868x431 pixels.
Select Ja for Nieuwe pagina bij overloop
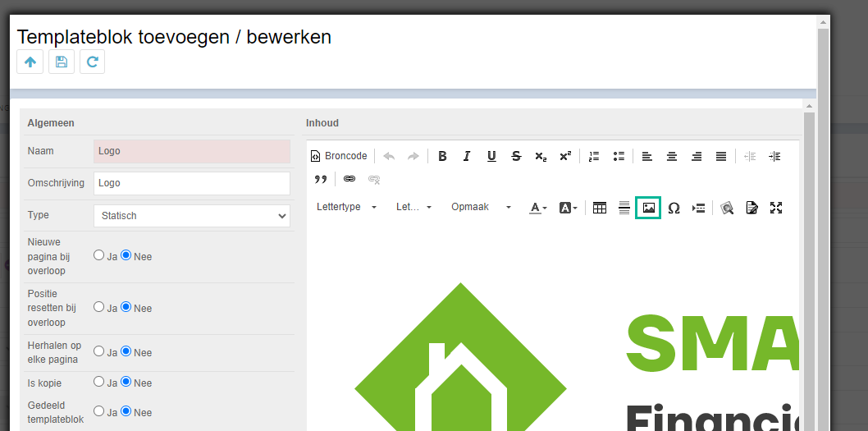tap(98, 255)
